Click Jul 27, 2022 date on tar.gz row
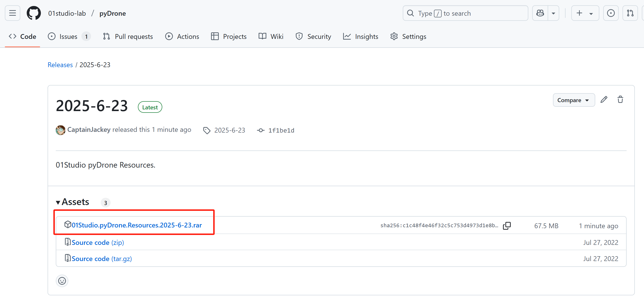644x305 pixels. click(601, 258)
